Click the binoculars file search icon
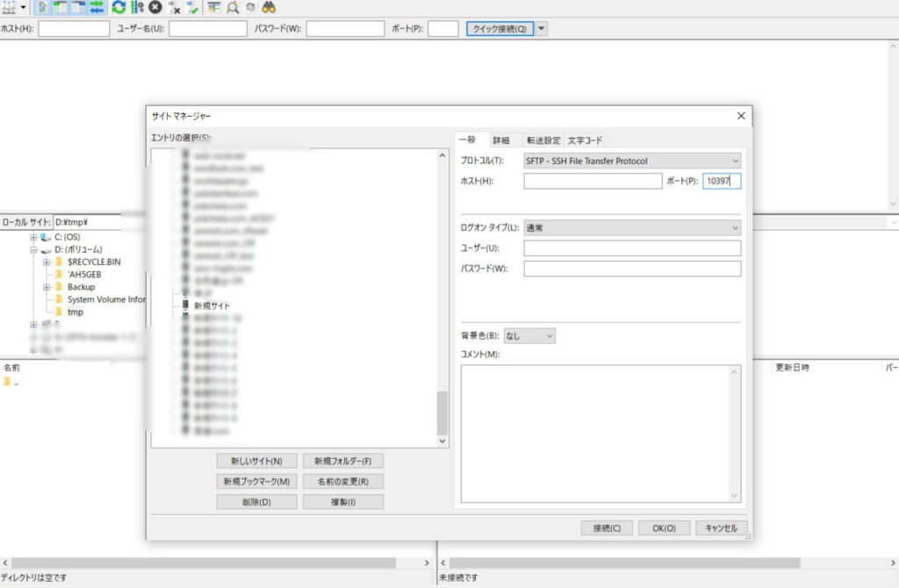This screenshot has width=899, height=588. pyautogui.click(x=269, y=7)
